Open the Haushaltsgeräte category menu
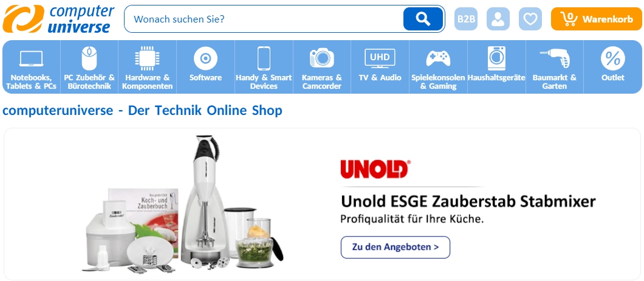 tap(496, 67)
